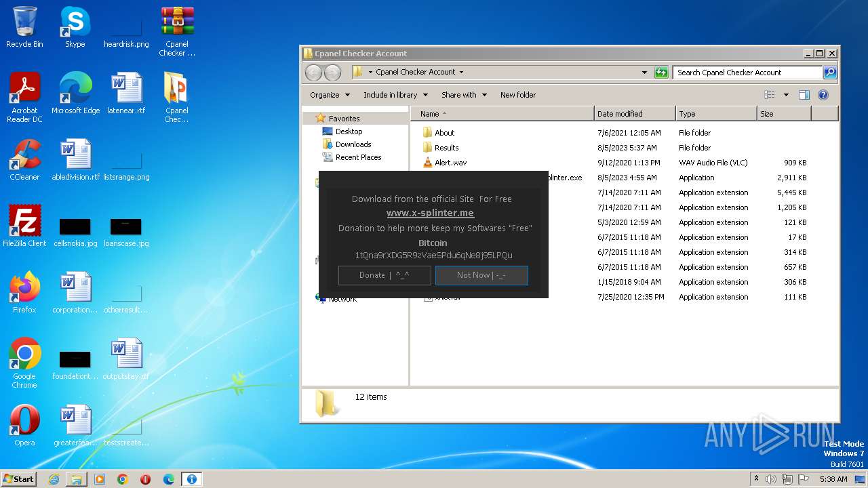Click the New folder toolbar button
The width and height of the screenshot is (868, 488).
(x=518, y=95)
